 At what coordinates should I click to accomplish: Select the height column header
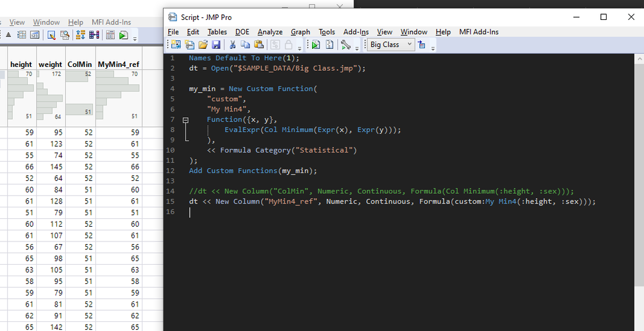coord(21,64)
